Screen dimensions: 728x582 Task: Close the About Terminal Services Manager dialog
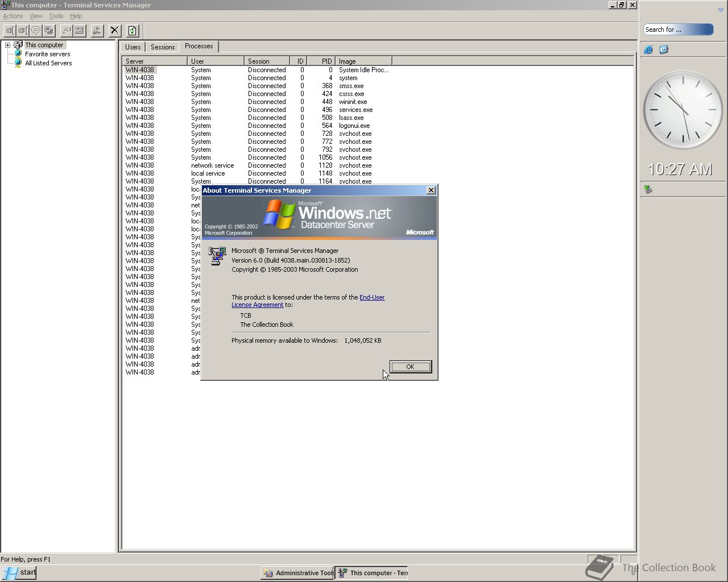(431, 190)
